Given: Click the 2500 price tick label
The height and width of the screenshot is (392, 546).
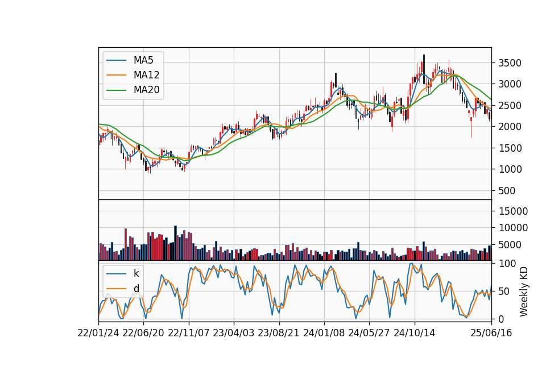Looking at the screenshot, I should point(510,106).
